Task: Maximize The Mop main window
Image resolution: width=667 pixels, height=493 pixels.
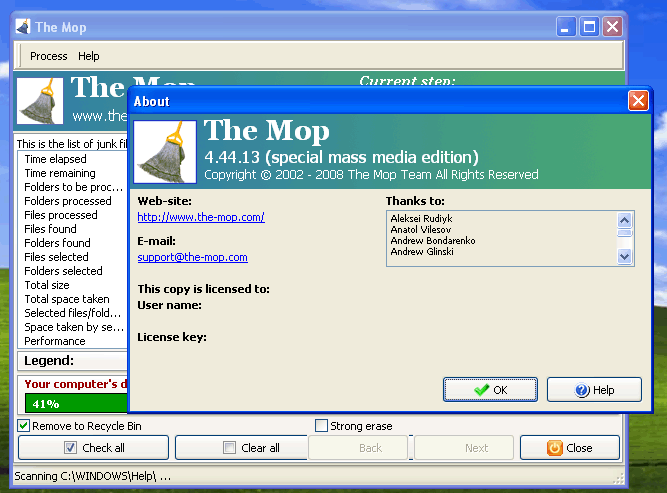Action: (589, 27)
